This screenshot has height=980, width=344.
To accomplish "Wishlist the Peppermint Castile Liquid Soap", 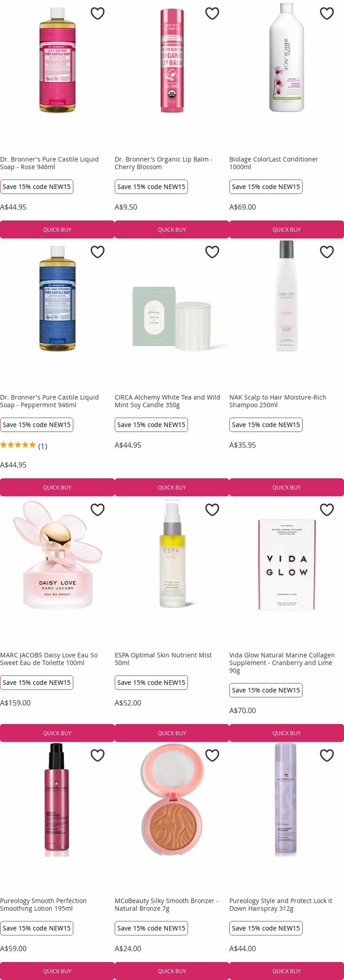I will [x=97, y=252].
